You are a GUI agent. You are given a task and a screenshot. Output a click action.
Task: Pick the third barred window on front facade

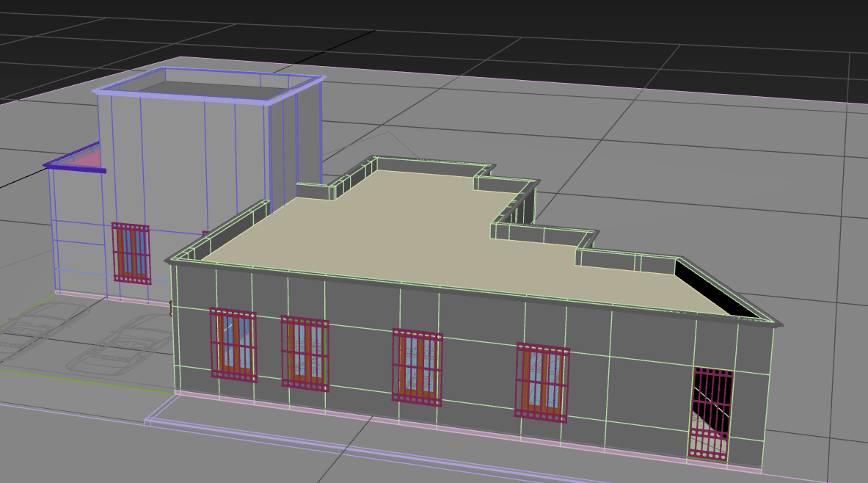(x=417, y=367)
